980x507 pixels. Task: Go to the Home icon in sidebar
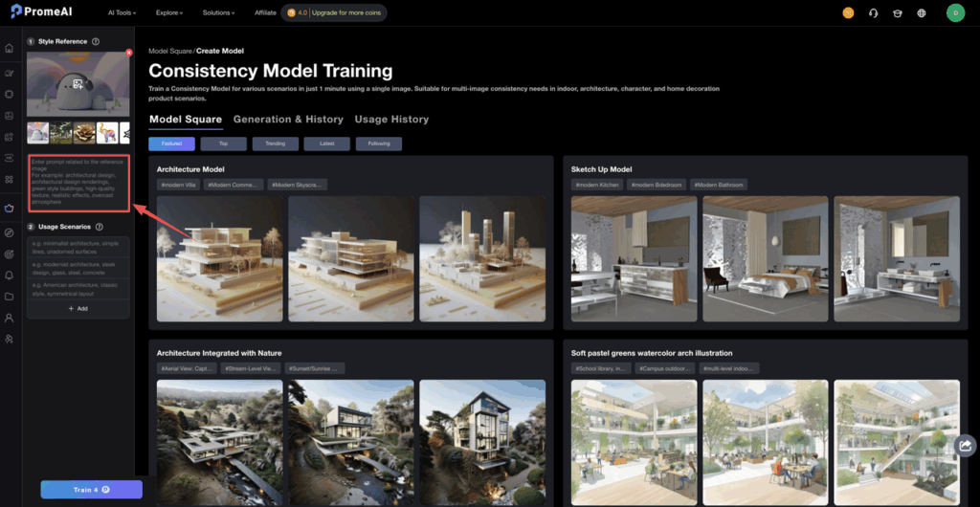tap(9, 48)
